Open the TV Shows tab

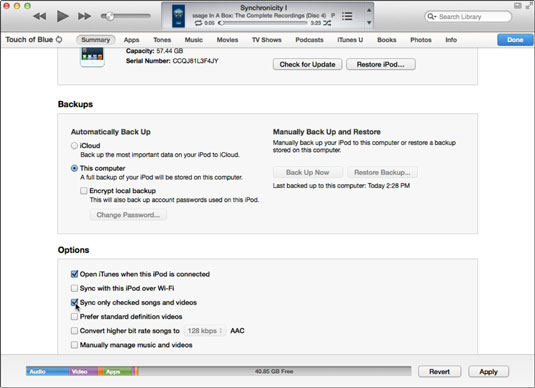click(x=266, y=40)
